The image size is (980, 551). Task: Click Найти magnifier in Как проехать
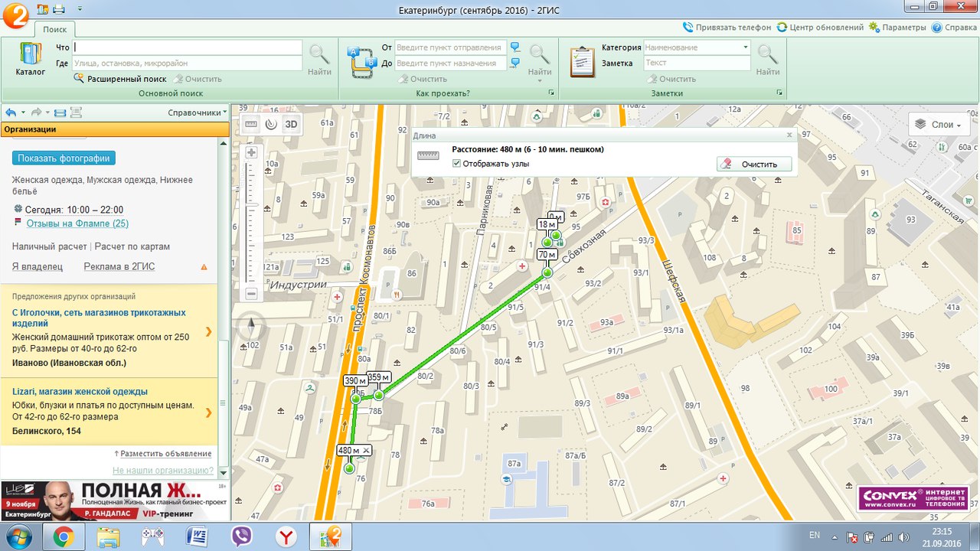[540, 60]
